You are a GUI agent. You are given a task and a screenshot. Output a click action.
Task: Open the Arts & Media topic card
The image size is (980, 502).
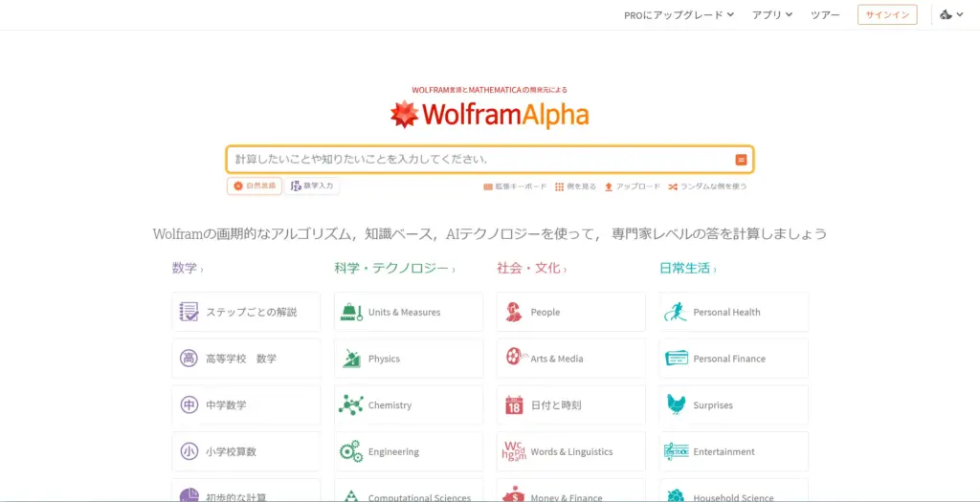tap(571, 359)
